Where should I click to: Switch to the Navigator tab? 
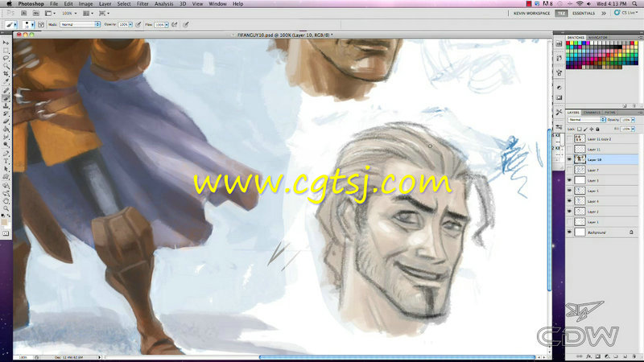597,37
